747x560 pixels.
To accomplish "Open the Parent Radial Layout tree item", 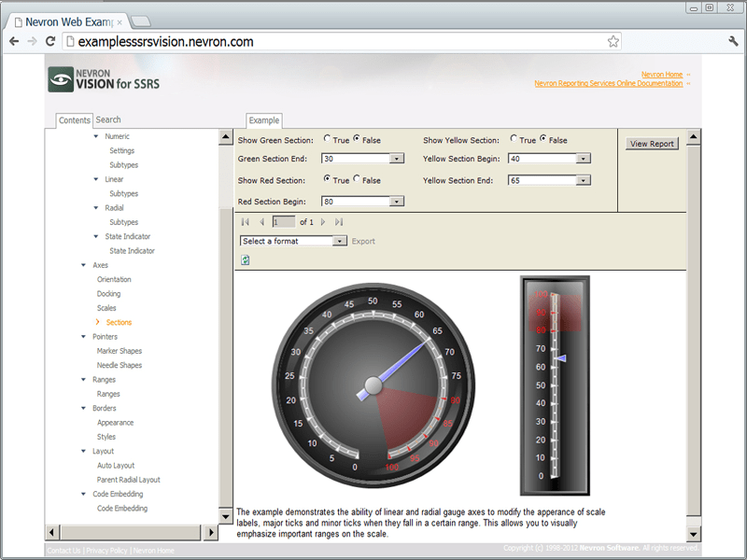I will pos(128,480).
